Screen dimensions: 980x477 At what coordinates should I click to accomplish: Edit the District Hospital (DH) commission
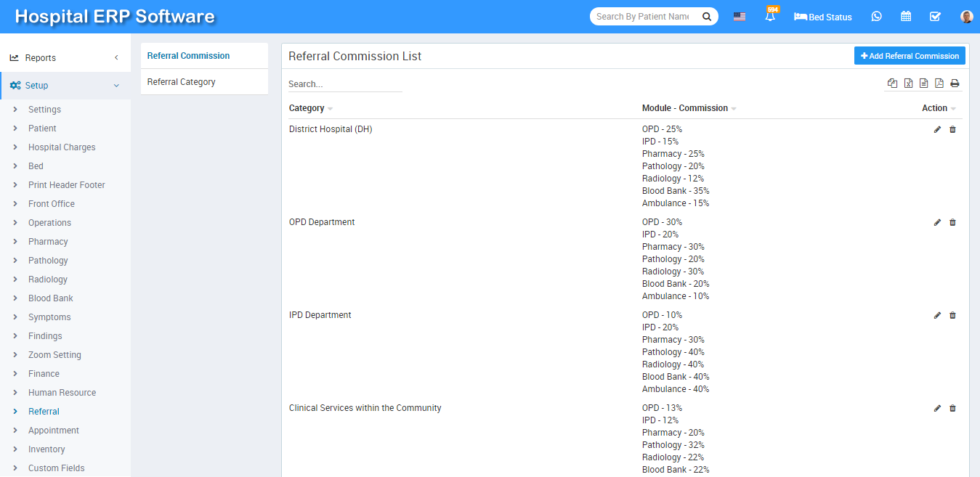pos(937,130)
